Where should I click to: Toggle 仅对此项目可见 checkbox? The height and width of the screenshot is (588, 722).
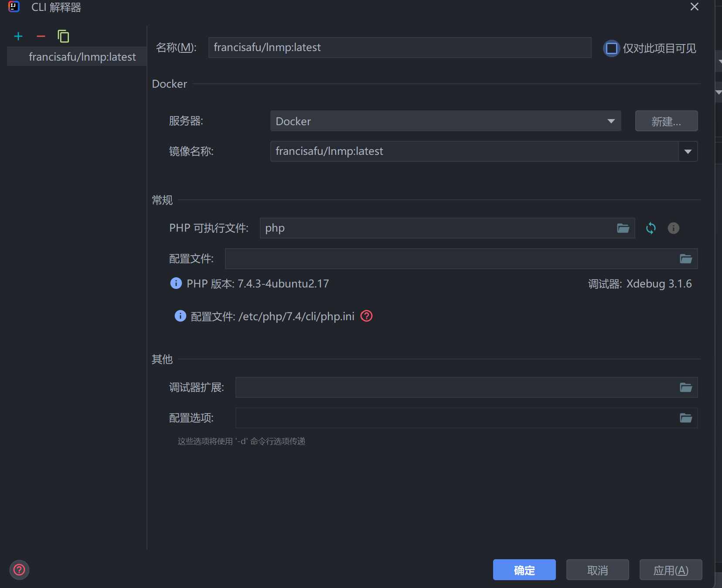tap(612, 48)
